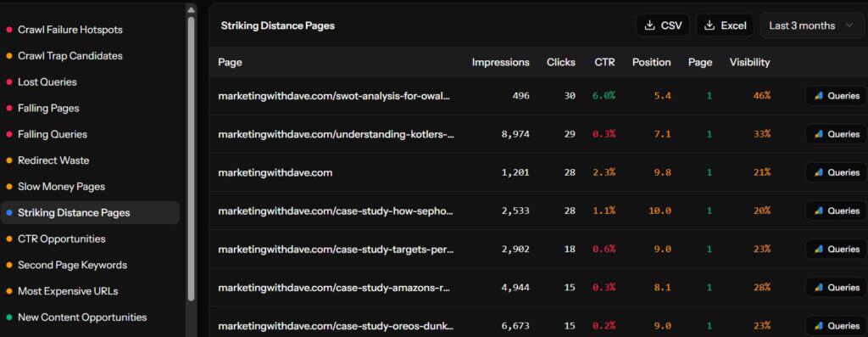Open Most Expensive URLs report
Screen dimensions: 868x337
(68, 291)
